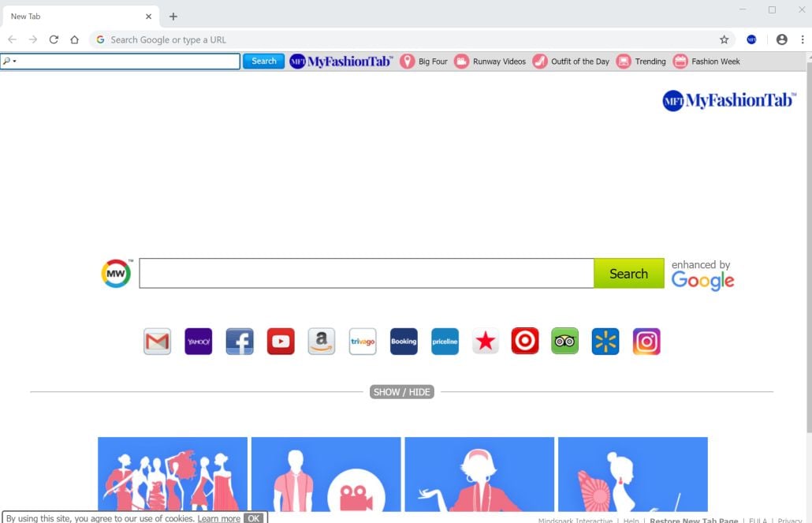Image resolution: width=812 pixels, height=523 pixels.
Task: Open the Instagram shortcut icon
Action: pos(646,341)
